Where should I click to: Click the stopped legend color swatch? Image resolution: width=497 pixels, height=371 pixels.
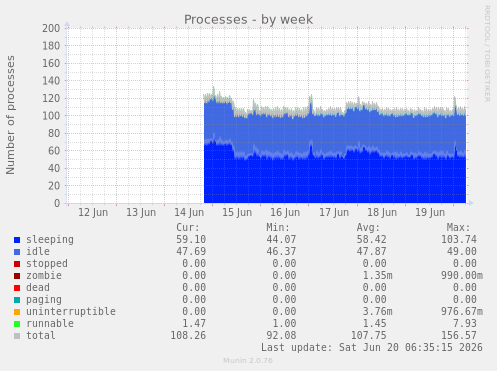tap(17, 264)
